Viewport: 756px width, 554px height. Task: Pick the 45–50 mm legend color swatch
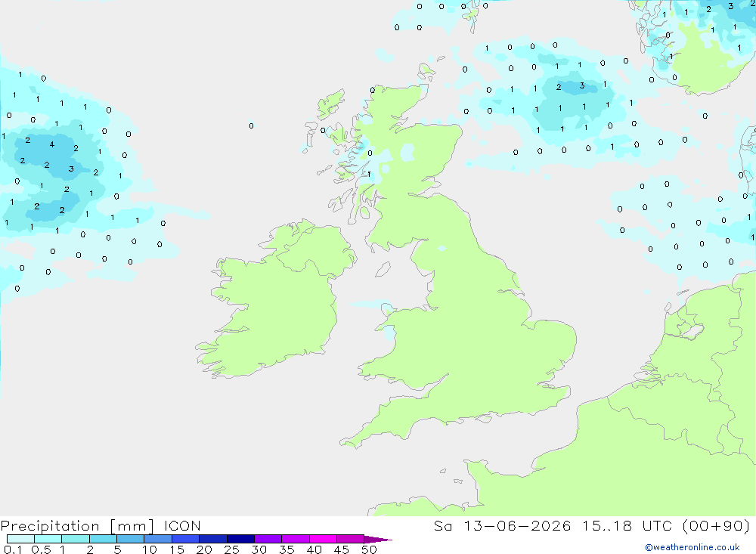(351, 539)
